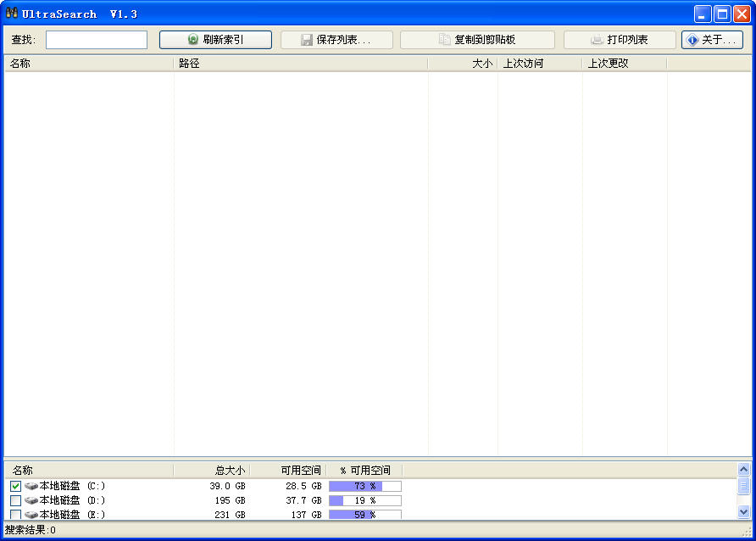Sort drives by % 可用空间 column header

[364, 470]
